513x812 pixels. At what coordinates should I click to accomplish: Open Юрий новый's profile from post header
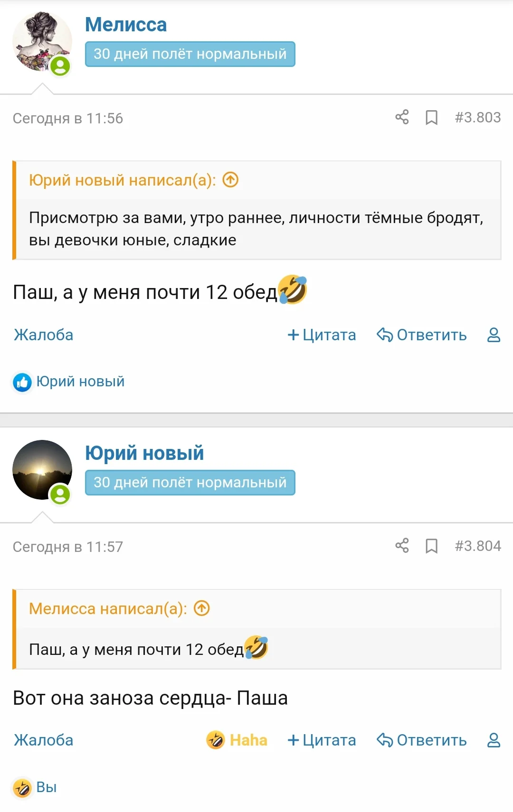pos(144,453)
